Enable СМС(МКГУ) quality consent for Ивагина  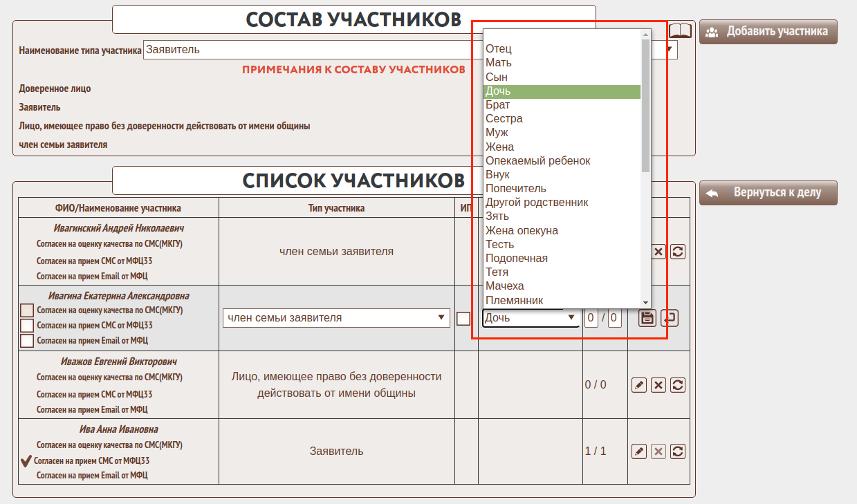pos(27,310)
